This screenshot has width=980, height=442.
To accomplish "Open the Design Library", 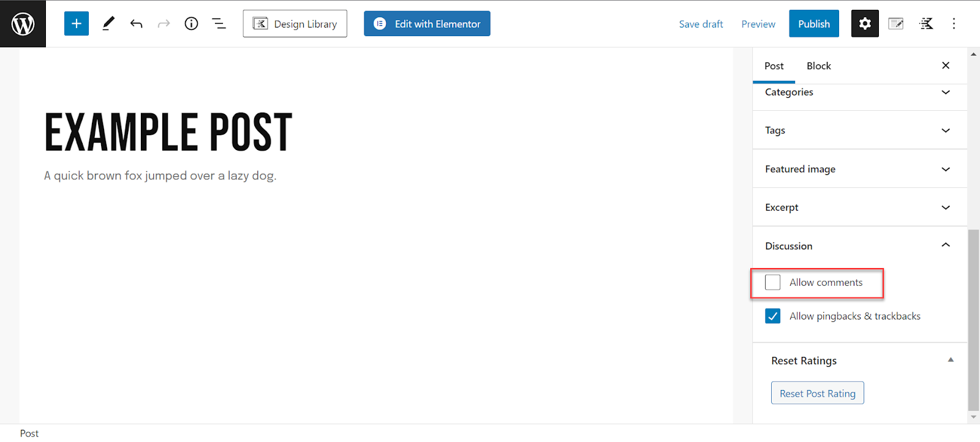I will (x=295, y=24).
